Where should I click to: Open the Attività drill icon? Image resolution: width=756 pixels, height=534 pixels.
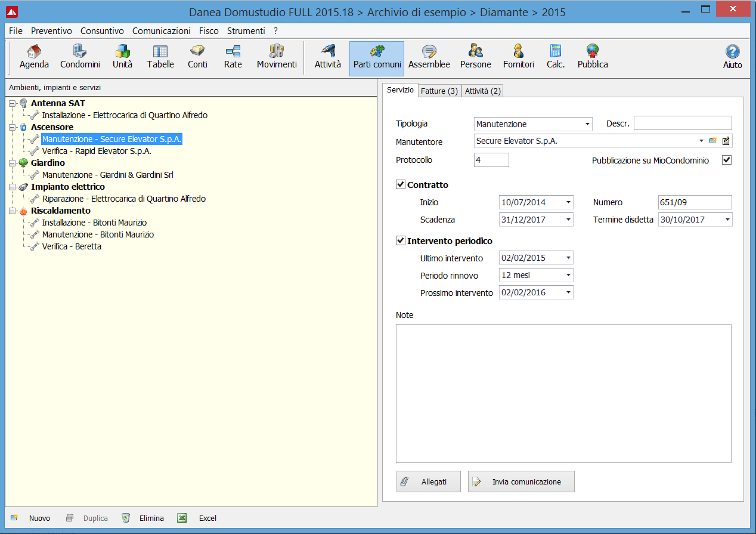(328, 57)
